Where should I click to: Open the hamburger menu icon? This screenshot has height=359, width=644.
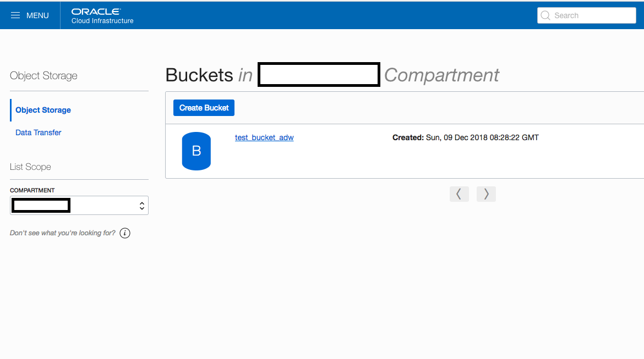[15, 15]
